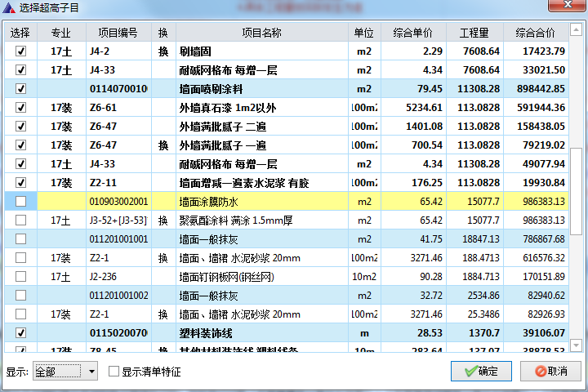Viewport: 588px width, 392px height.
Task: Click the 塑料装饰线 name cell
Action: [262, 332]
